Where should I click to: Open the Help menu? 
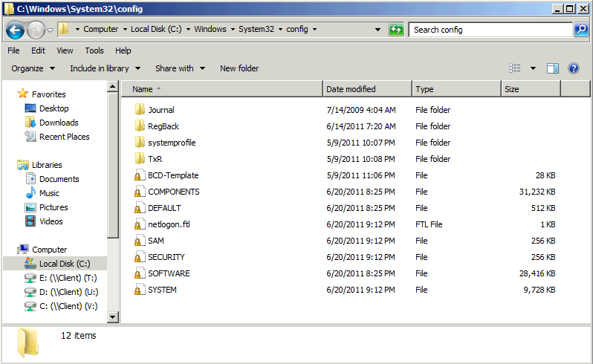tap(123, 51)
